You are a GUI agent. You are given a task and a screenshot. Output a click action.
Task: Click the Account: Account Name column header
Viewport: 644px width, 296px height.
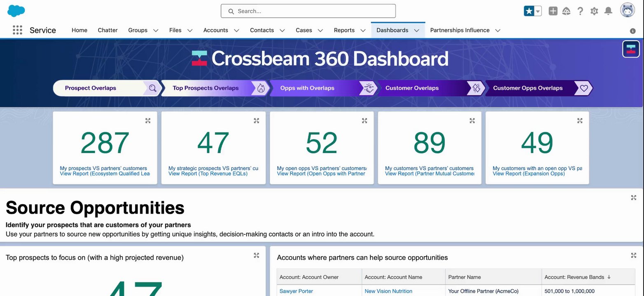click(404, 277)
